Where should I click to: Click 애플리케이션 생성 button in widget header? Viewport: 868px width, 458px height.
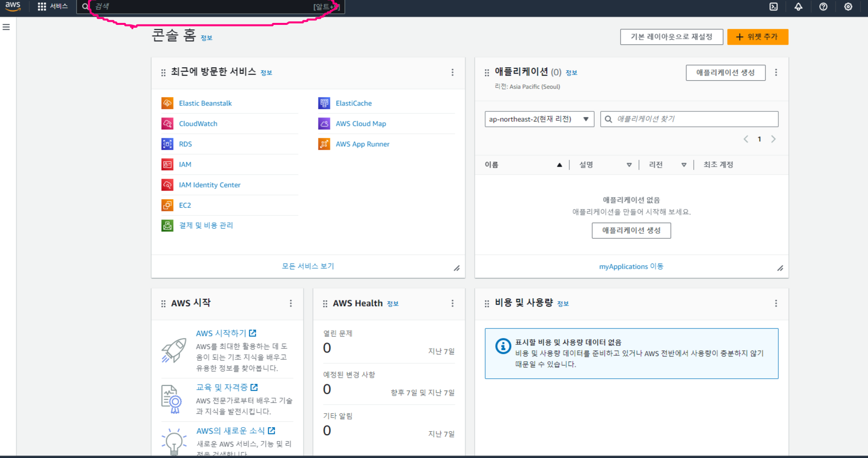[725, 73]
